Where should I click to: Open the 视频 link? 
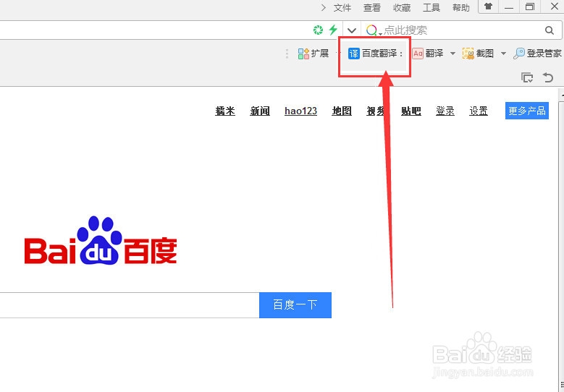pyautogui.click(x=376, y=111)
